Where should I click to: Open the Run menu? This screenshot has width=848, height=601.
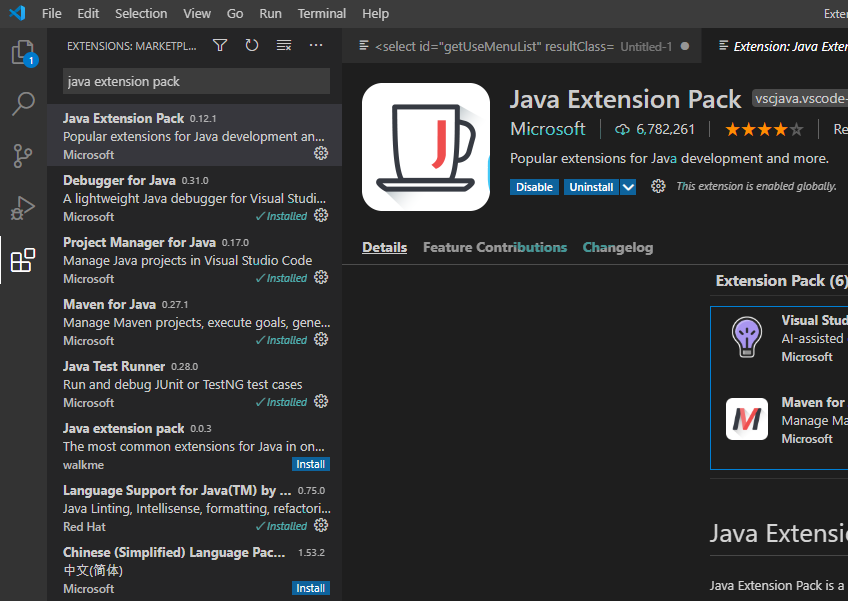point(270,14)
